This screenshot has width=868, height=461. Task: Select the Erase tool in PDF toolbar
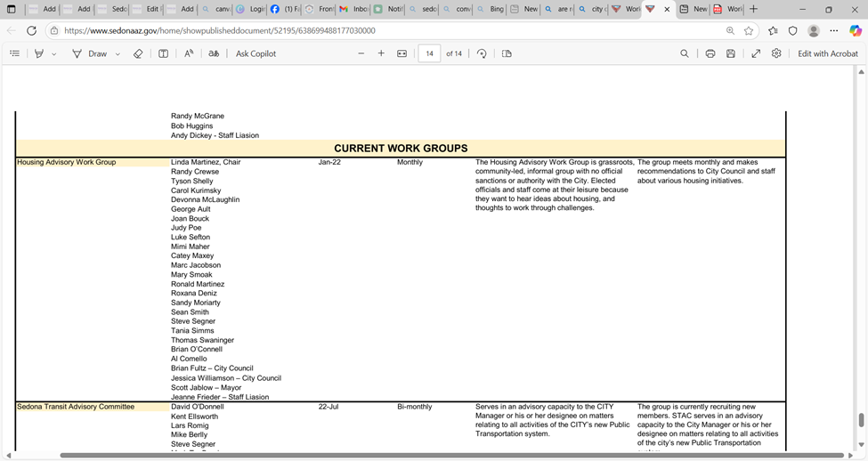pos(138,53)
